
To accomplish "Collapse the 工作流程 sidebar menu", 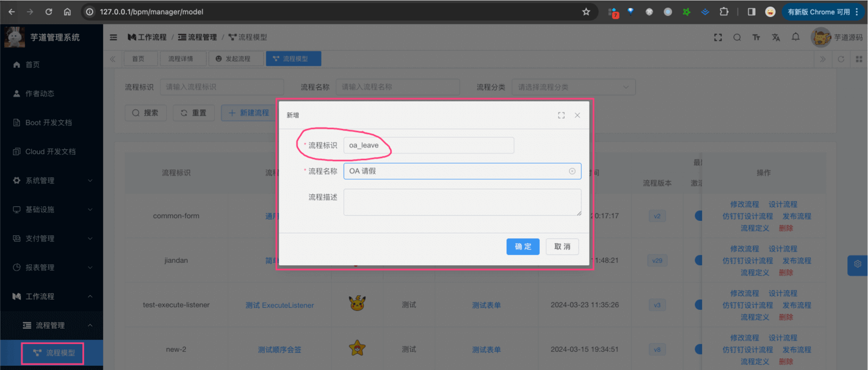I will tap(52, 296).
